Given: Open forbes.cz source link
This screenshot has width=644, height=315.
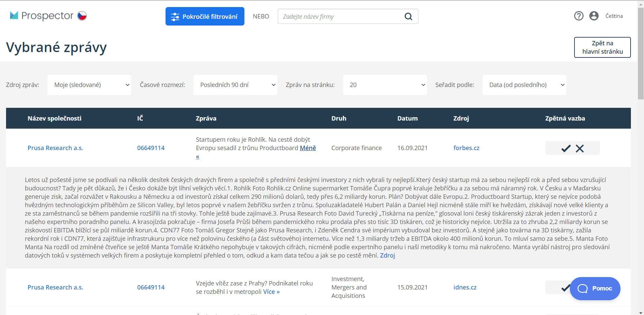Looking at the screenshot, I should 466,148.
